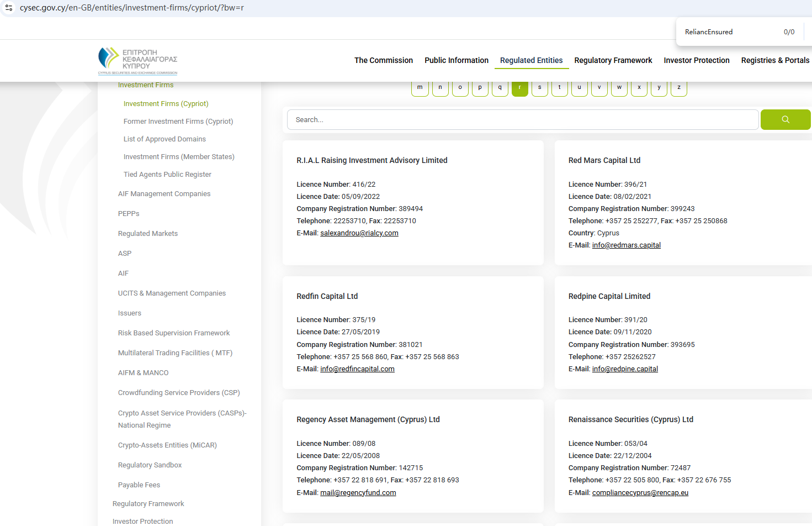Click compliancecyprus@rencap.eu email link
The image size is (812, 526).
pos(640,493)
